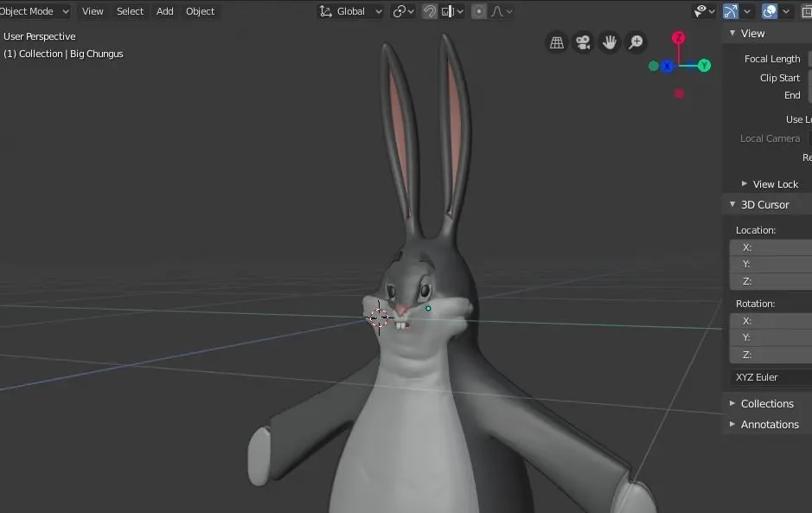812x513 pixels.
Task: Click the unlabeled red negative axis dot
Action: [680, 93]
